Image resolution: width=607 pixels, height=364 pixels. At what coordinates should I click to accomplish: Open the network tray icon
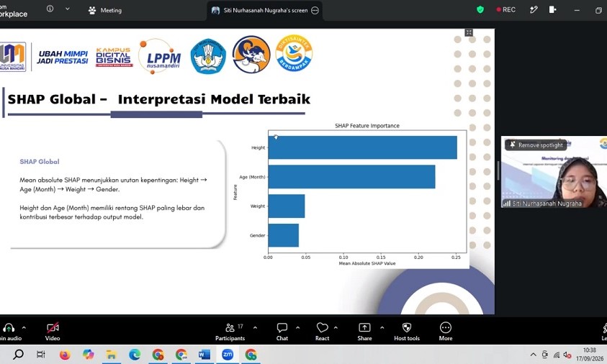click(x=557, y=355)
